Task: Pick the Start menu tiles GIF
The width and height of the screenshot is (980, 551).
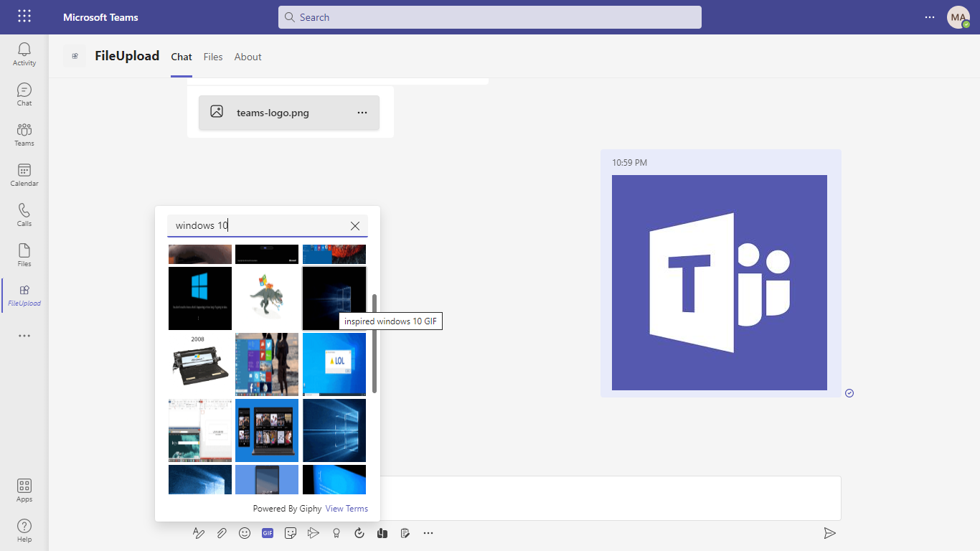Action: coord(267,364)
